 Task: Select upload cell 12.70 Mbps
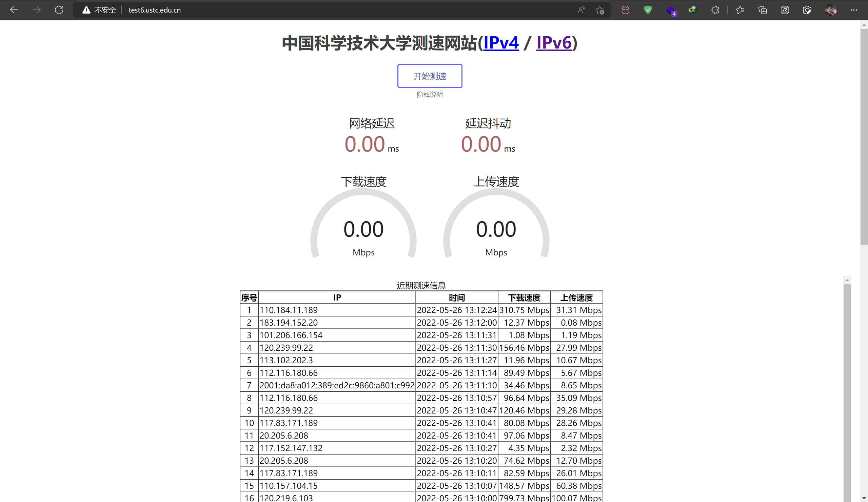pyautogui.click(x=577, y=461)
